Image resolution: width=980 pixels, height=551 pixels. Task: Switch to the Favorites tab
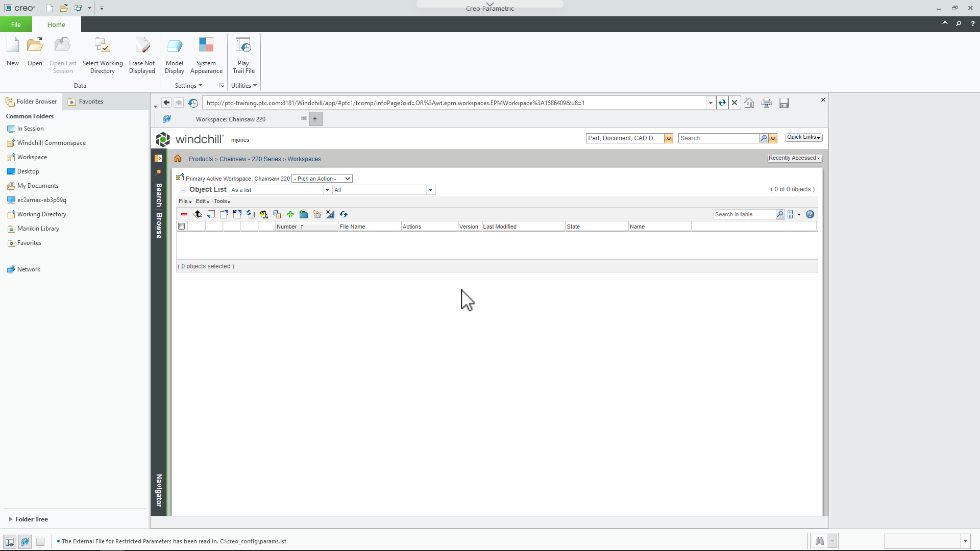click(90, 101)
